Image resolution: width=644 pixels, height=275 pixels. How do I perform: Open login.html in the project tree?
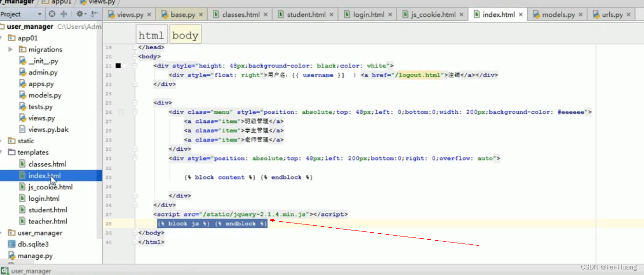pos(44,198)
